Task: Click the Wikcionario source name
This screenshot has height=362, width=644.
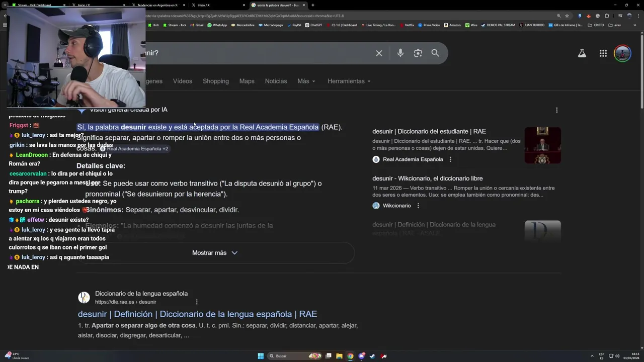Action: [x=397, y=206]
